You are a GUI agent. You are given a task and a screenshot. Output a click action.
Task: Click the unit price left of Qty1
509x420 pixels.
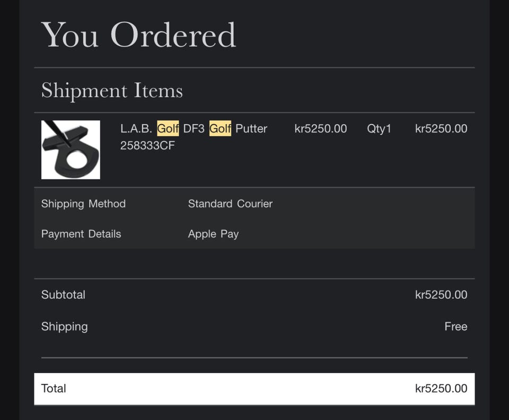[321, 129]
